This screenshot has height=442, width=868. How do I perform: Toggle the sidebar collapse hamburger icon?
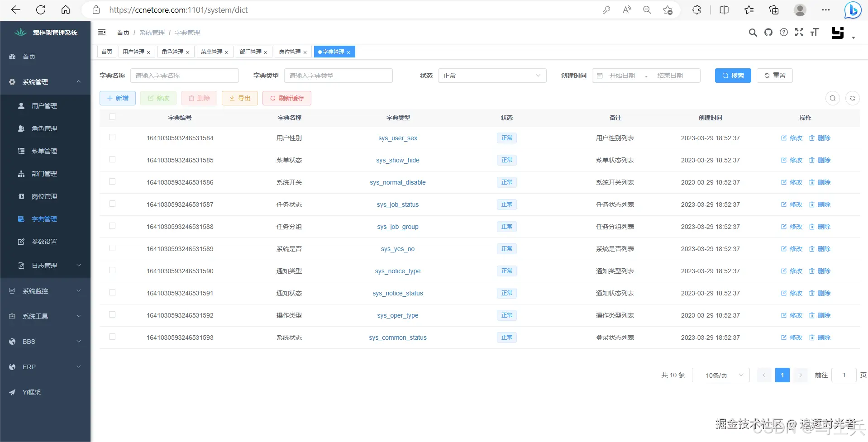102,32
